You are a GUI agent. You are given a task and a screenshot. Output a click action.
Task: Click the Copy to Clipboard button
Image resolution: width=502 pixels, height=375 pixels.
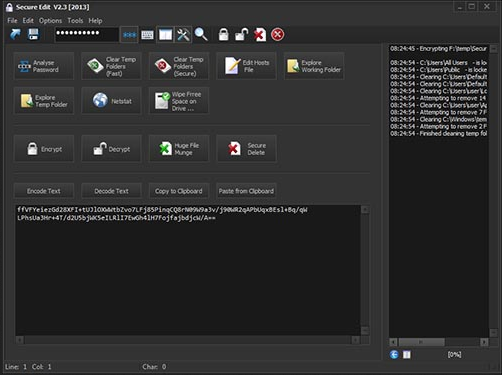179,191
